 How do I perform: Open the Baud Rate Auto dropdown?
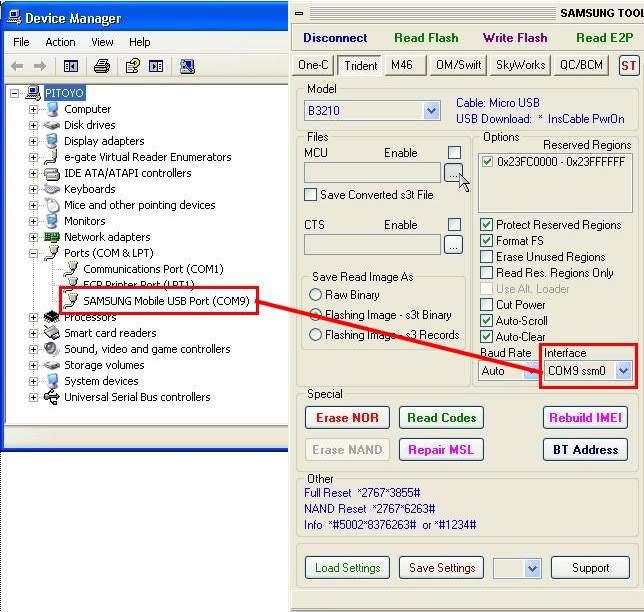pyautogui.click(x=532, y=370)
